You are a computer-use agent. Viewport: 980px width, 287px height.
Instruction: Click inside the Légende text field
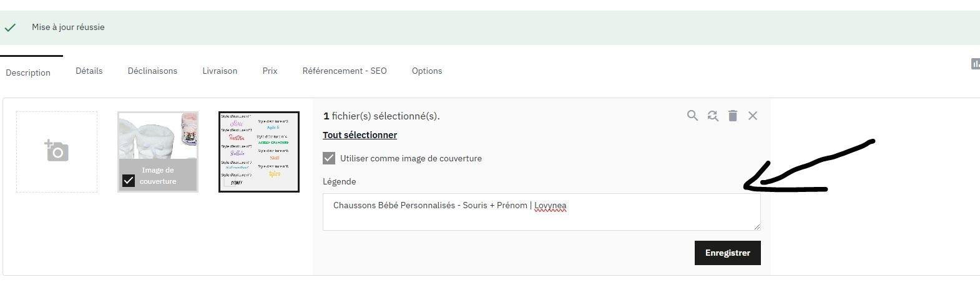click(541, 212)
